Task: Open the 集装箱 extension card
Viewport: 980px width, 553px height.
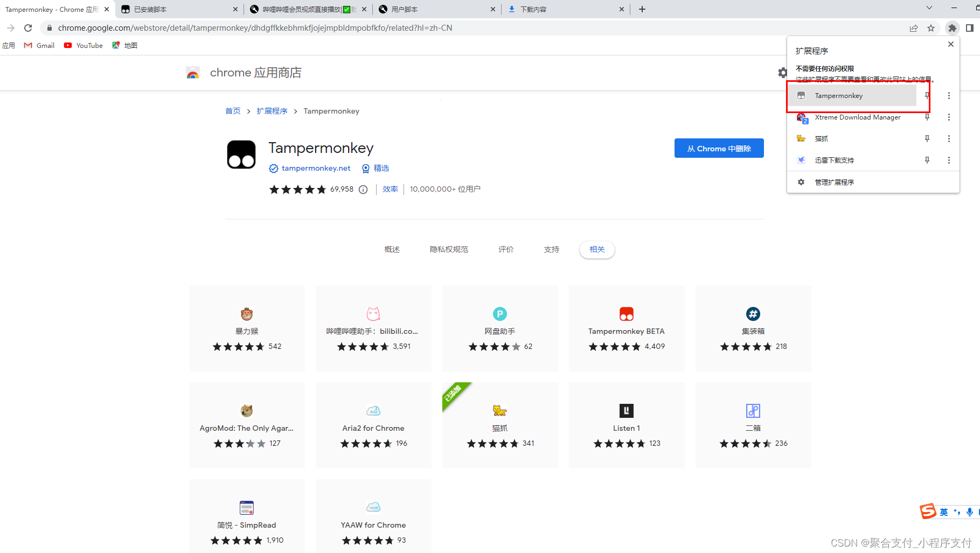Action: point(753,328)
